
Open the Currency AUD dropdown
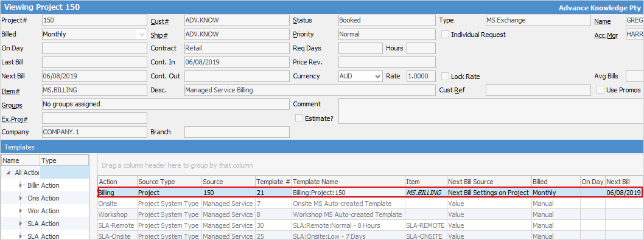[x=378, y=77]
